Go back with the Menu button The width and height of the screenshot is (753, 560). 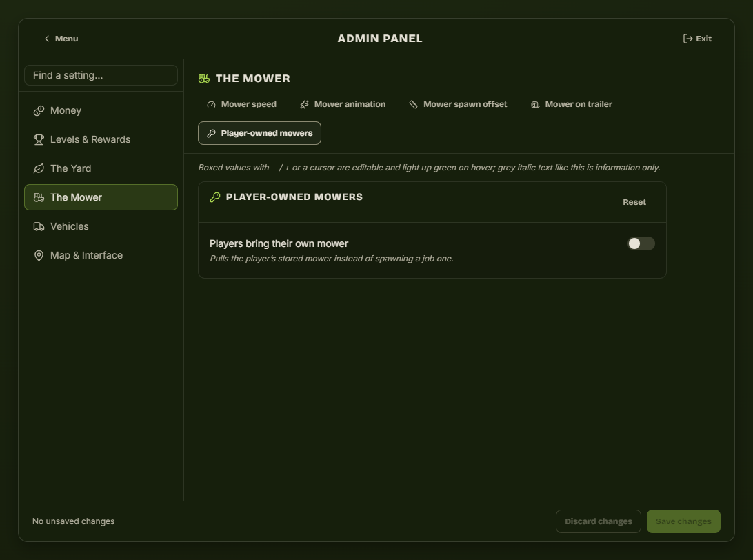click(x=61, y=39)
